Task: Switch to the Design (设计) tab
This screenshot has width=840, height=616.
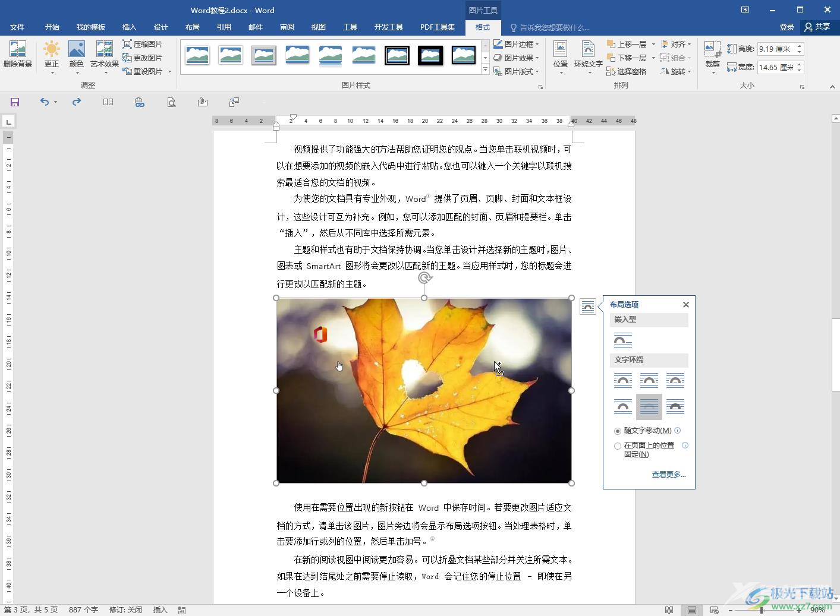Action: tap(161, 27)
